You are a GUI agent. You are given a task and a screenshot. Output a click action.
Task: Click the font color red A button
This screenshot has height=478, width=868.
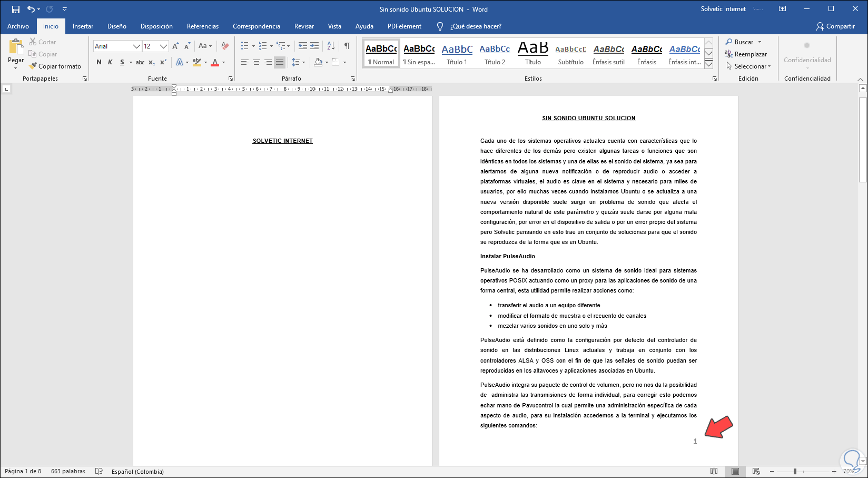coord(215,62)
